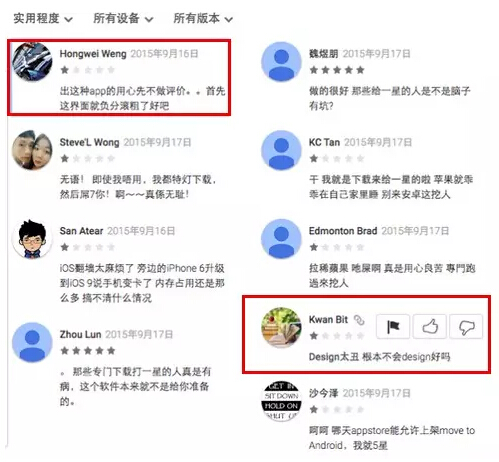This screenshot has height=462, width=499.
Task: Open reviewer name Hongwei Weng
Action: pyautogui.click(x=93, y=54)
